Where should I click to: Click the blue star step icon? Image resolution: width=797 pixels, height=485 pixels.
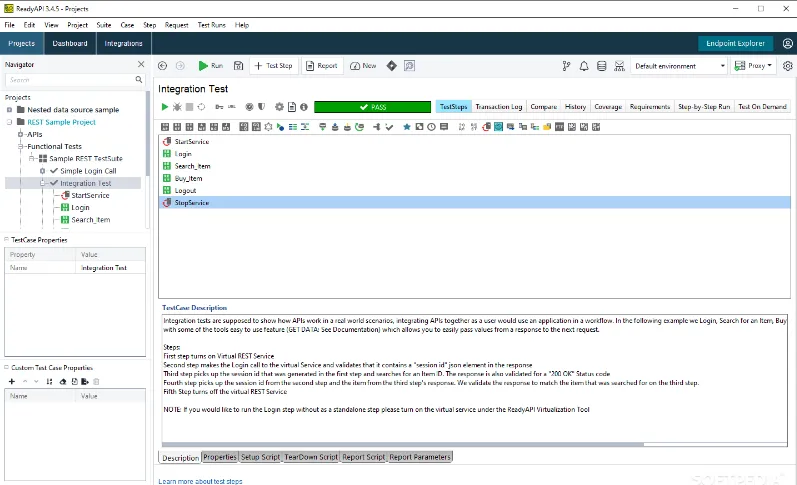pyautogui.click(x=407, y=127)
